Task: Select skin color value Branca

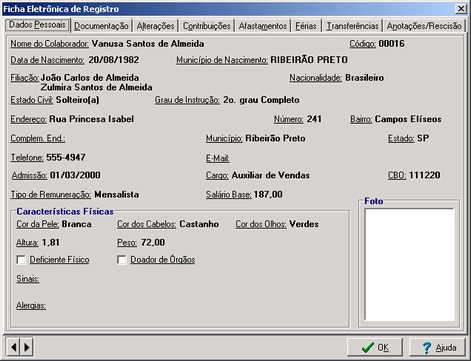Action: coord(76,224)
